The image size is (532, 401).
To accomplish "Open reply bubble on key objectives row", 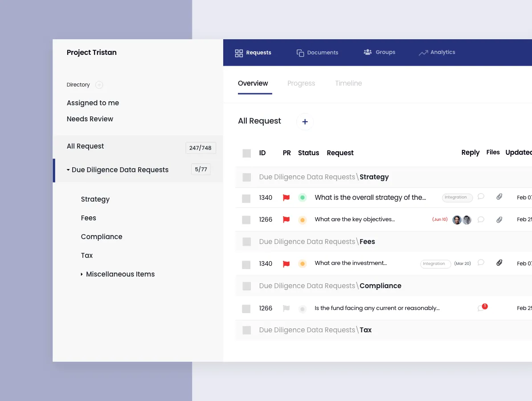I will coord(481,220).
